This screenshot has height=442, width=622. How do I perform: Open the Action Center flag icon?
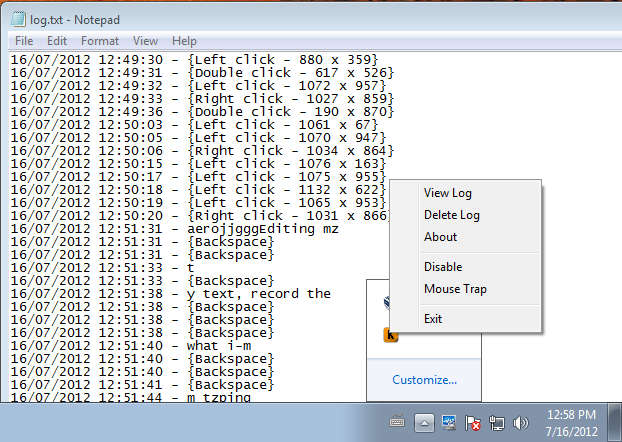tap(472, 423)
